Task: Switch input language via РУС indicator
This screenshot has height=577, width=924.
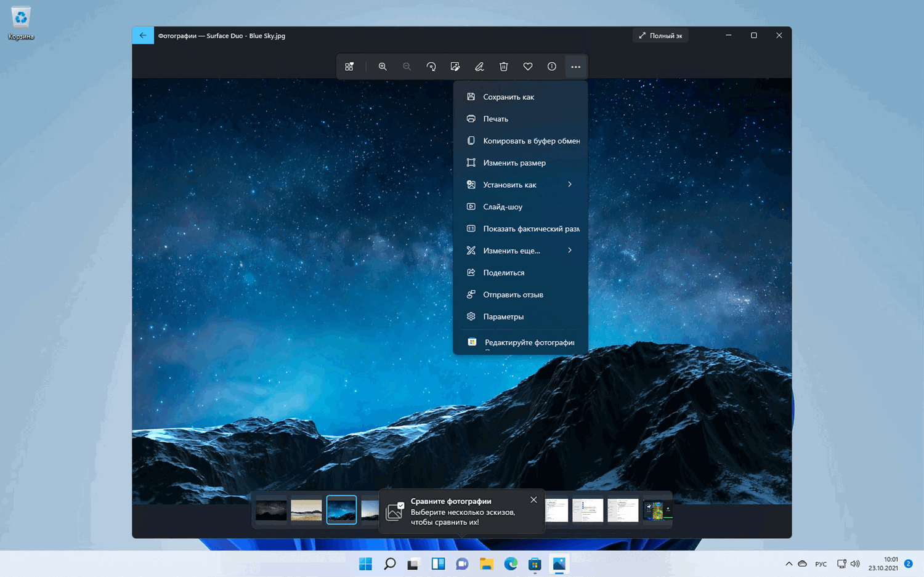Action: pyautogui.click(x=821, y=564)
